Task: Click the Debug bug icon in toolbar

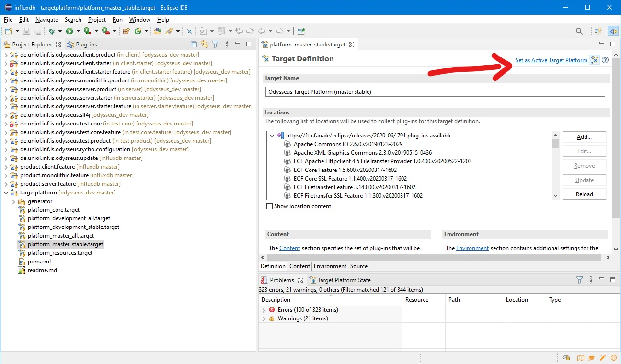Action: (52, 31)
